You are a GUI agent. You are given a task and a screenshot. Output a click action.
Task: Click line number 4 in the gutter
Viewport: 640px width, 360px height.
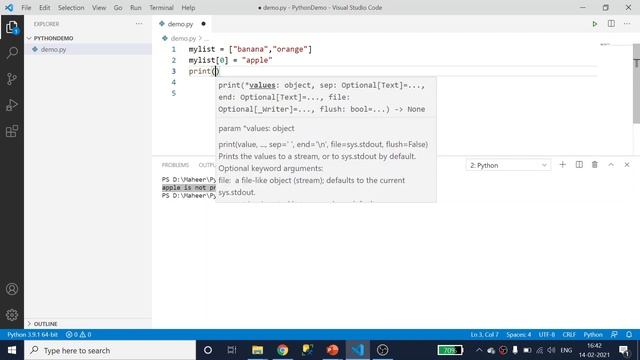pyautogui.click(x=173, y=82)
